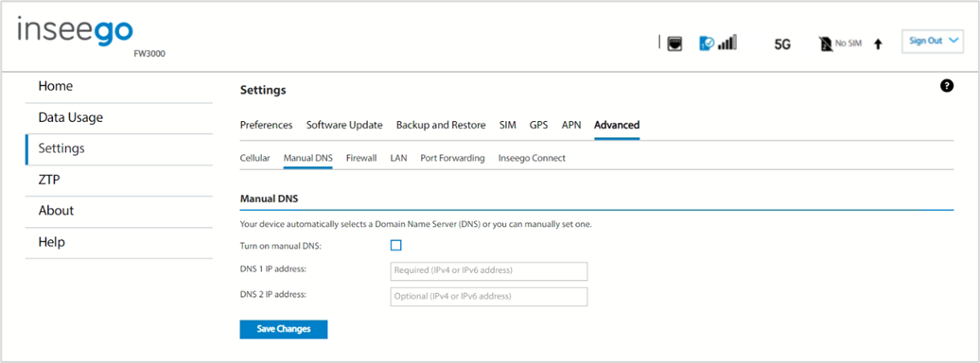
Task: Focus the DNS 2 IP address field
Action: coord(489,297)
